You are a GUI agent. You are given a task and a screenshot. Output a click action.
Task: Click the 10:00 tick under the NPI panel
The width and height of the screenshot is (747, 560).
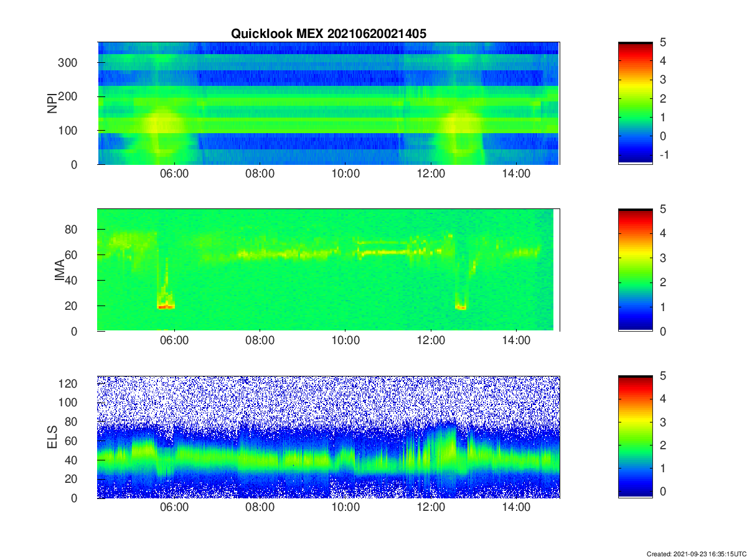[x=345, y=174]
